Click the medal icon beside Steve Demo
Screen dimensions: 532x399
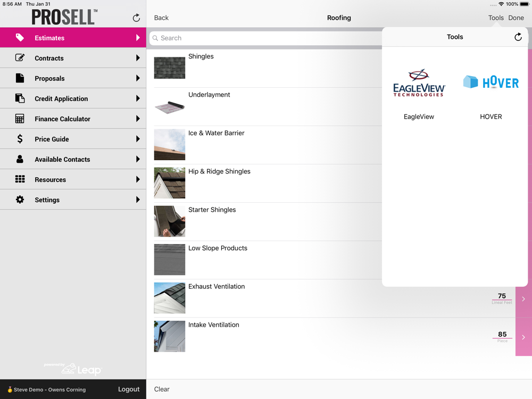pos(10,389)
